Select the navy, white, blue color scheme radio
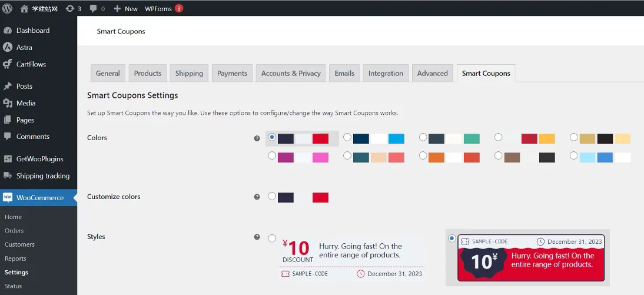 (x=347, y=138)
